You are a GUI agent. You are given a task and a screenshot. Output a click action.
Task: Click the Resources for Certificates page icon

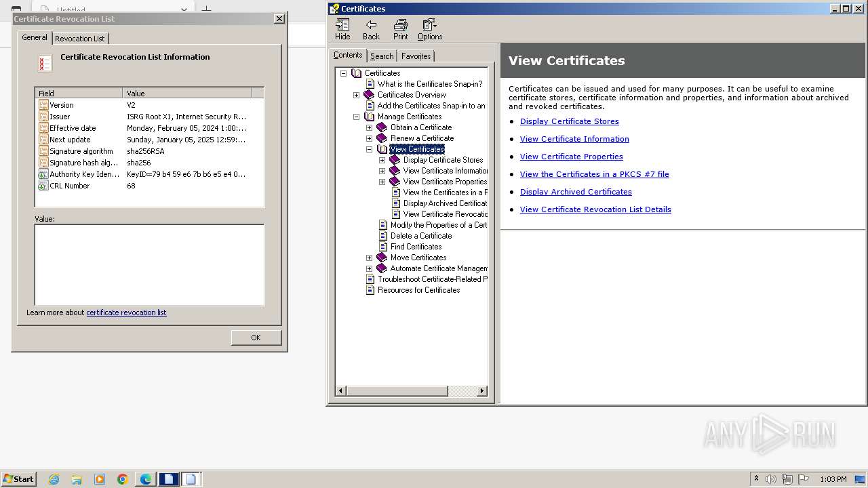point(370,290)
